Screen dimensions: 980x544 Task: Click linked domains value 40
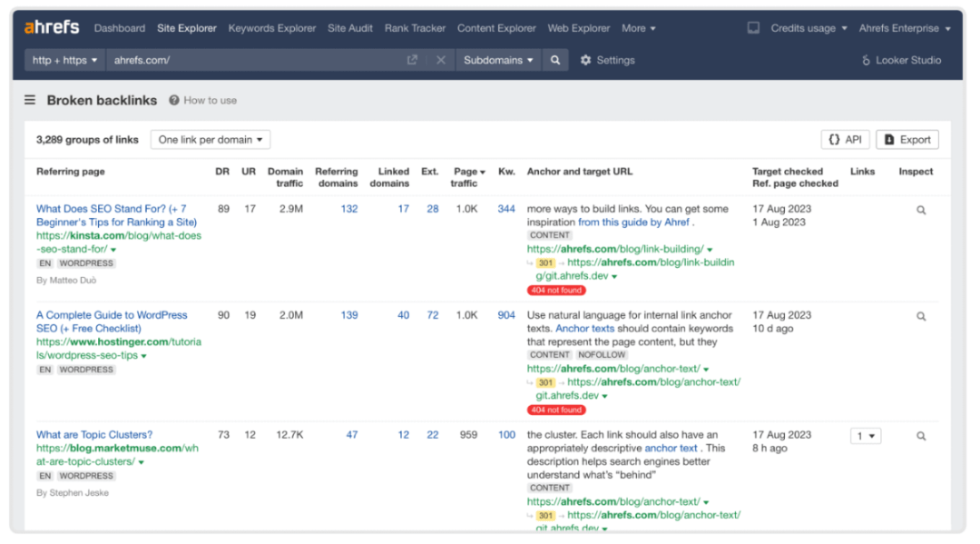click(403, 315)
